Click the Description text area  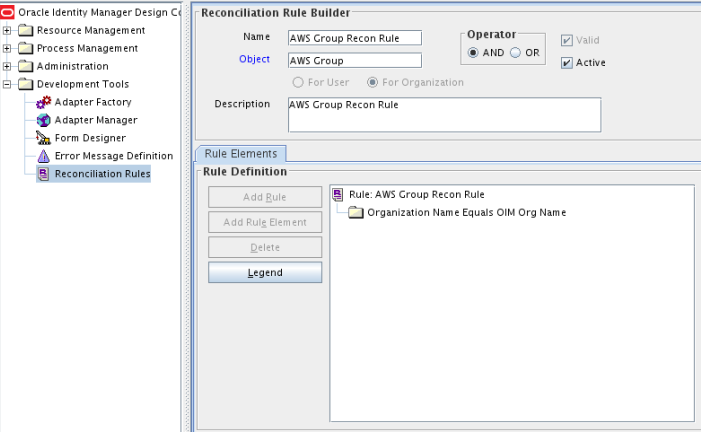click(x=444, y=115)
